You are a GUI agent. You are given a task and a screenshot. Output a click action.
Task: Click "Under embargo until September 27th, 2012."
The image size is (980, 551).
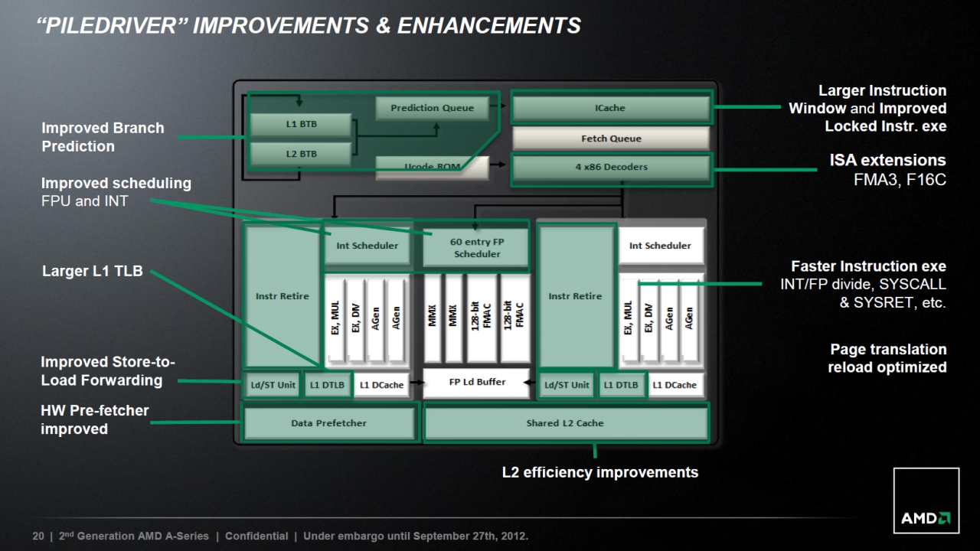pos(416,536)
